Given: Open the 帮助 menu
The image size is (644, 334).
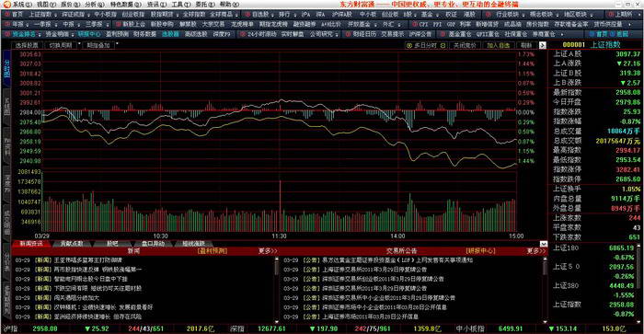Looking at the screenshot, I should point(229,4).
